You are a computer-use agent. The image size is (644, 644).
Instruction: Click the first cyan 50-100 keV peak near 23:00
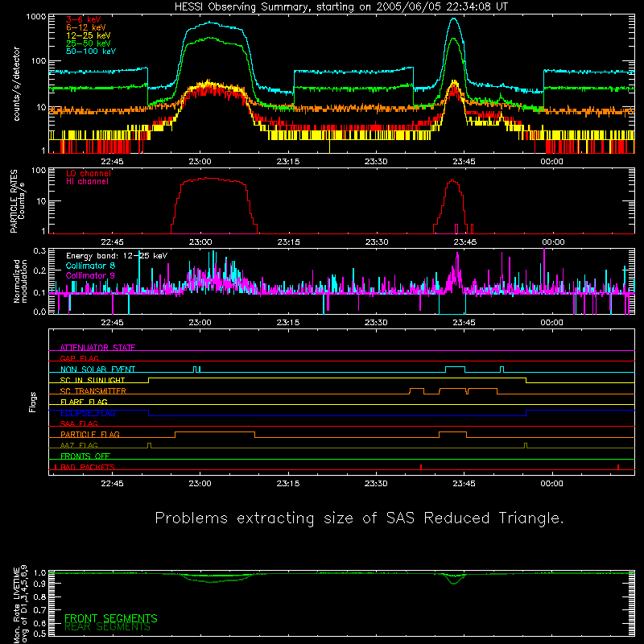[210, 23]
